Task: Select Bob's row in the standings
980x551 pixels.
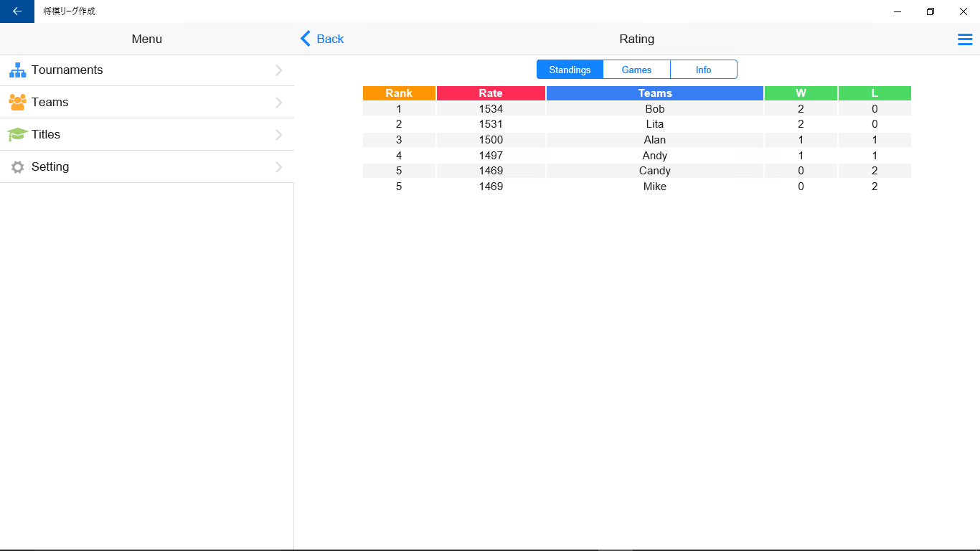Action: point(655,109)
